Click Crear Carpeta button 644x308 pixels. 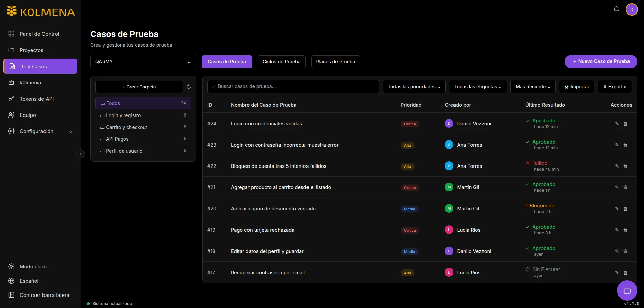[x=139, y=87]
